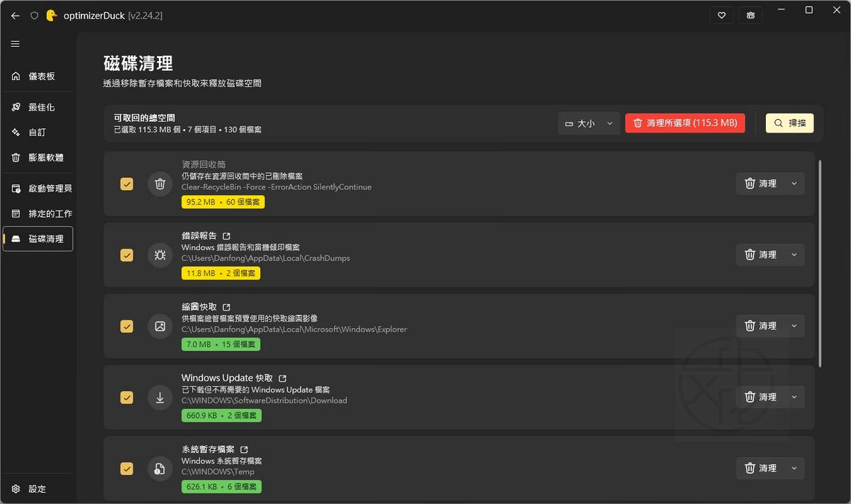The width and height of the screenshot is (851, 504).
Task: Open the 錯誤報告 folder via external link icon
Action: pos(226,236)
